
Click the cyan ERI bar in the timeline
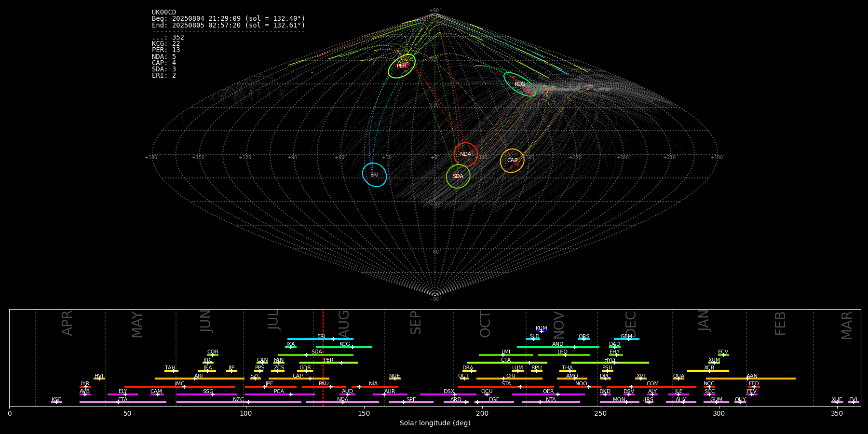[320, 339]
